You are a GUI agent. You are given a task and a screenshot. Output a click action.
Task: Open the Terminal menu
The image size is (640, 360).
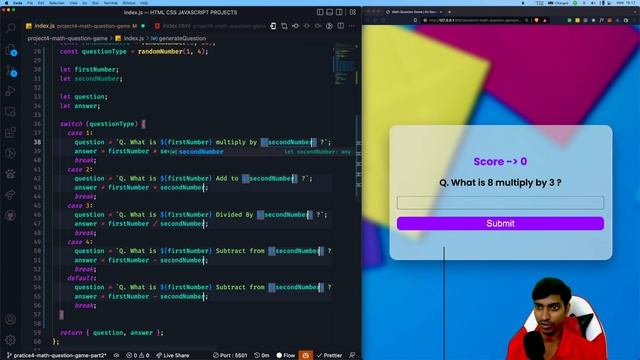pos(111,3)
